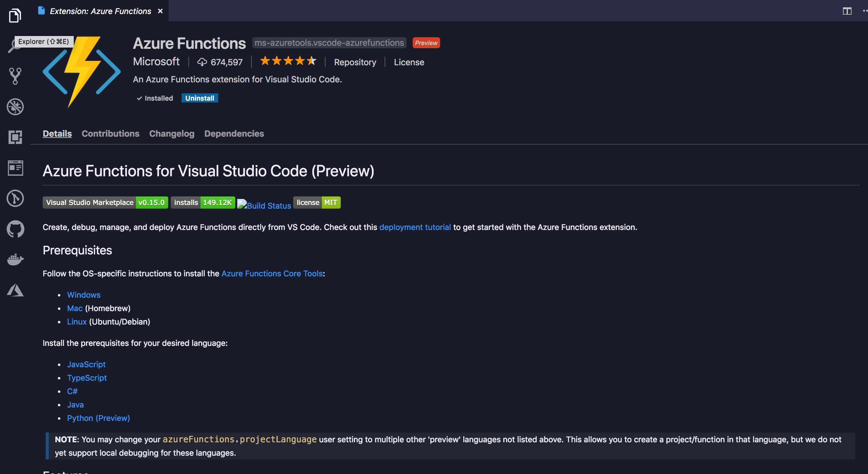Click the Preview badge next to the extension name
The height and width of the screenshot is (474, 868).
tap(426, 43)
